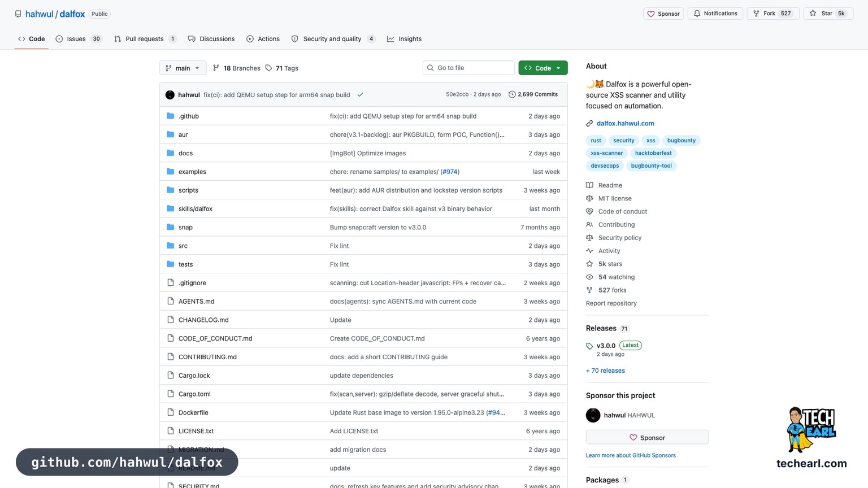
Task: Click the eye icon beside 54 watching
Action: (589, 277)
